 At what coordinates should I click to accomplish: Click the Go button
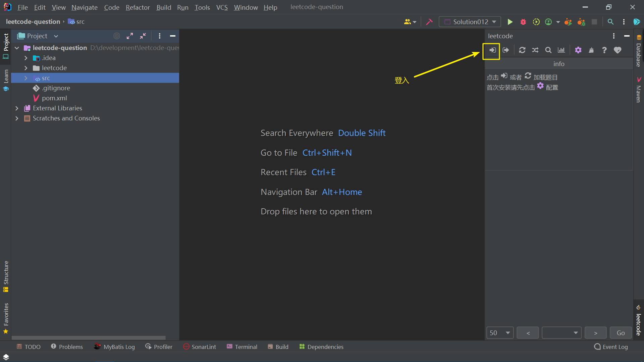tap(621, 333)
